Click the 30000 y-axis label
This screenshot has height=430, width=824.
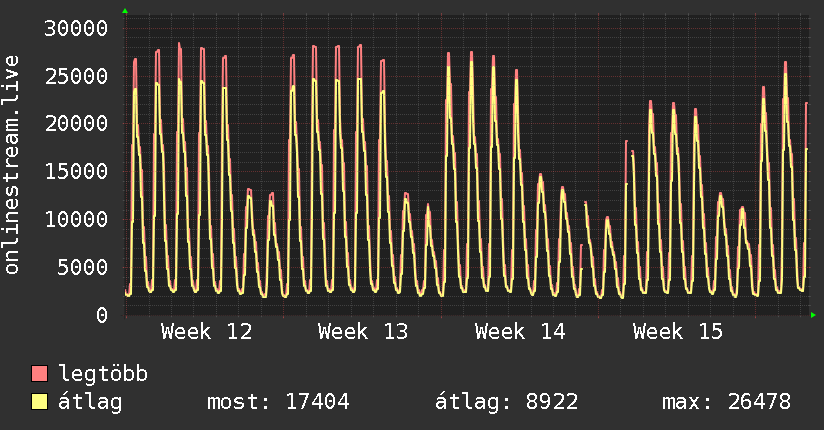76,28
